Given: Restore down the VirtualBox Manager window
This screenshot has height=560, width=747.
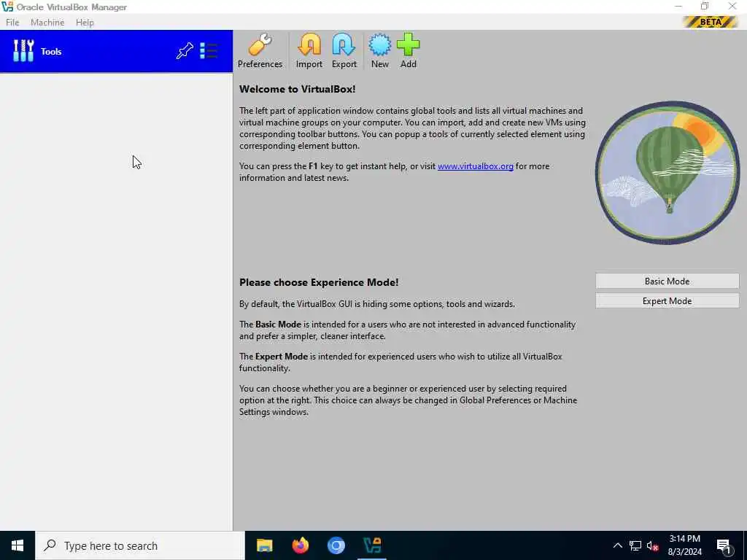Looking at the screenshot, I should [x=705, y=6].
